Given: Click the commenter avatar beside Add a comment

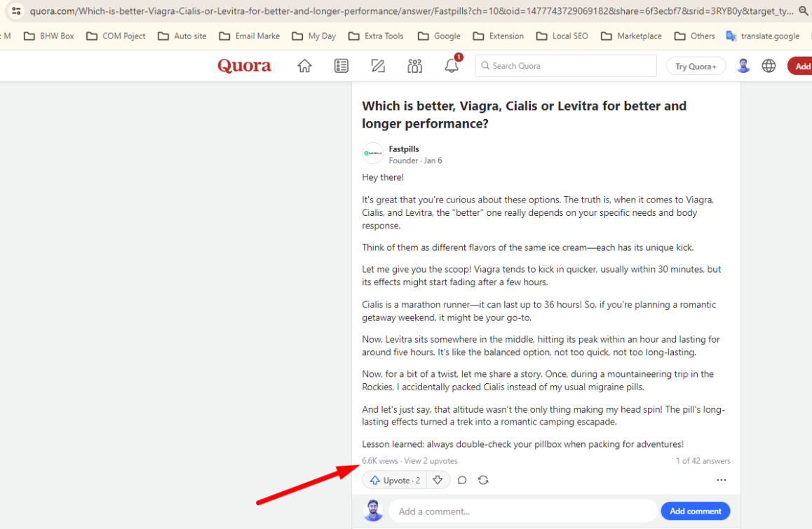Looking at the screenshot, I should tap(373, 511).
